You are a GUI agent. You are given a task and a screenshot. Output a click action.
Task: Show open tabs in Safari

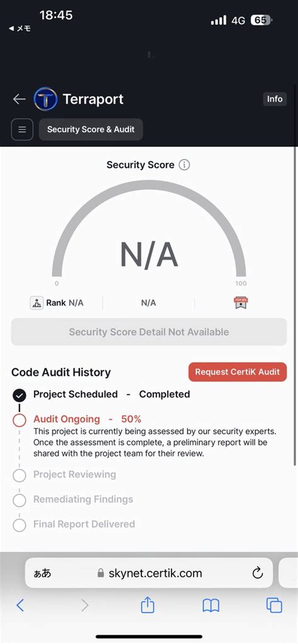coord(274,605)
